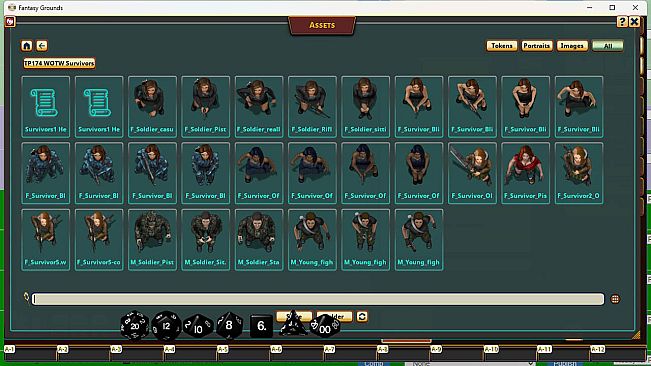Select the F_Survivor5-co token
This screenshot has width=651, height=366.
coord(99,240)
